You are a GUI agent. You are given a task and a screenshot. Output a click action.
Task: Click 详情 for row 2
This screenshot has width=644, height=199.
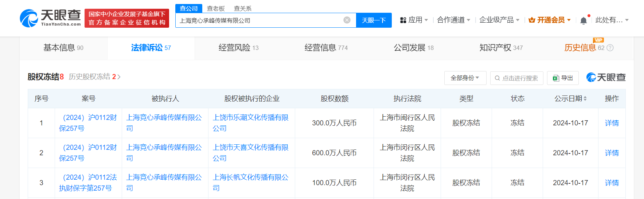coord(612,153)
